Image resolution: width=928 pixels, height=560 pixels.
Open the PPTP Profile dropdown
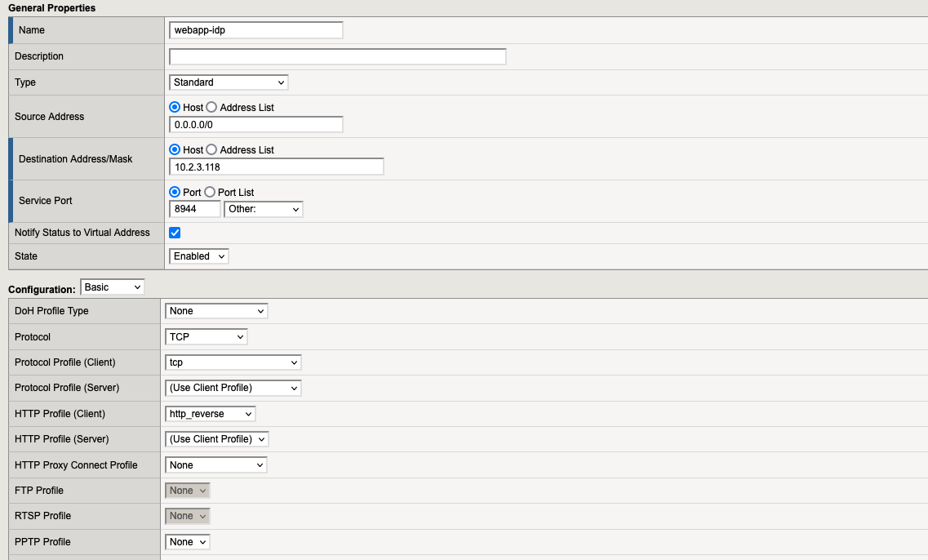(x=188, y=542)
